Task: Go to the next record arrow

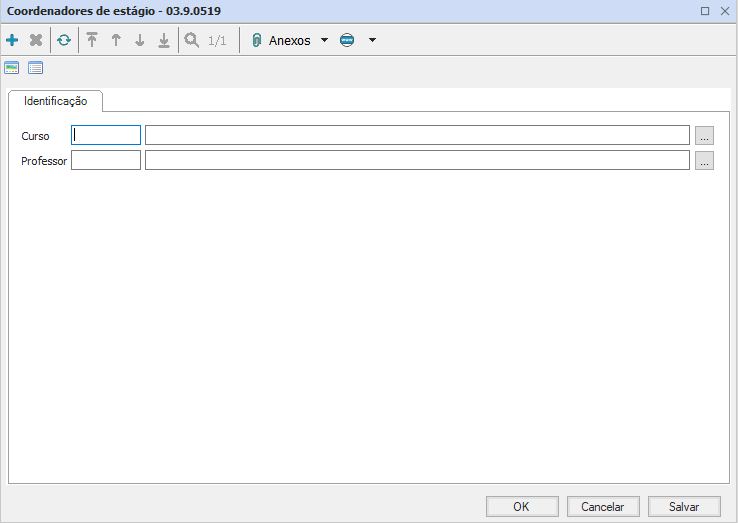Action: coord(140,41)
